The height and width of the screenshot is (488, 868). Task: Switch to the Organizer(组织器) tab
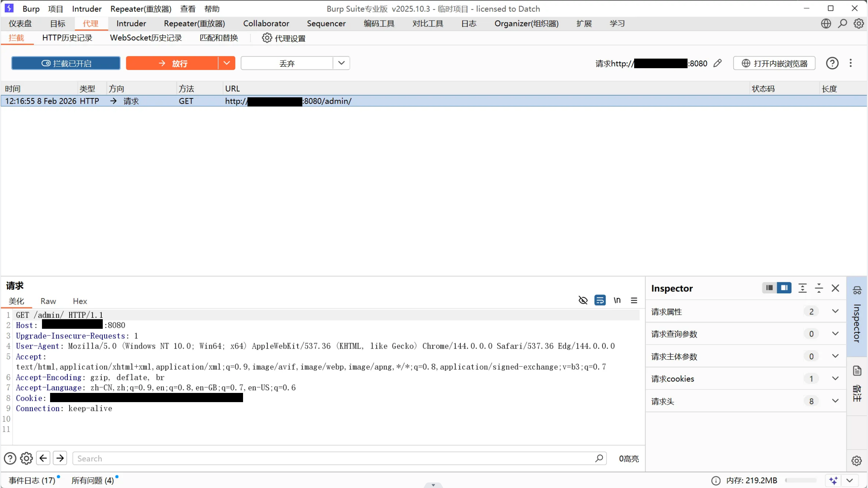coord(526,24)
